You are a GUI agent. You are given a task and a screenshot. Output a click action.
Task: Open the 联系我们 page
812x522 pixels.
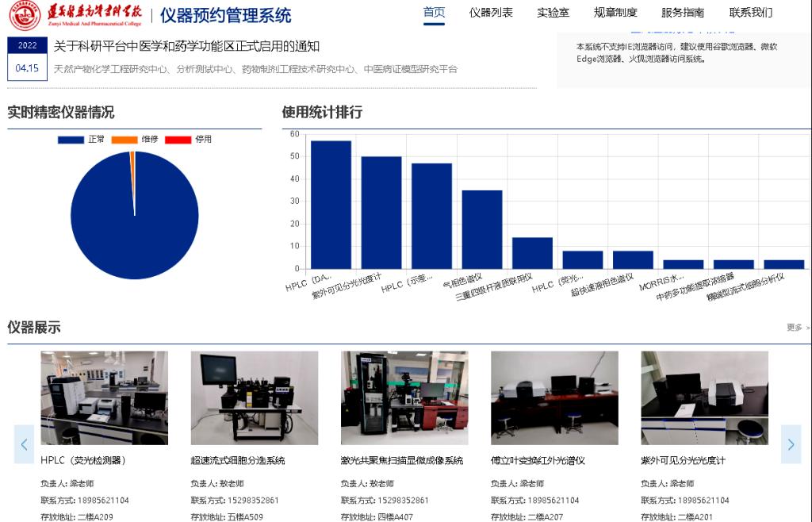pos(751,13)
